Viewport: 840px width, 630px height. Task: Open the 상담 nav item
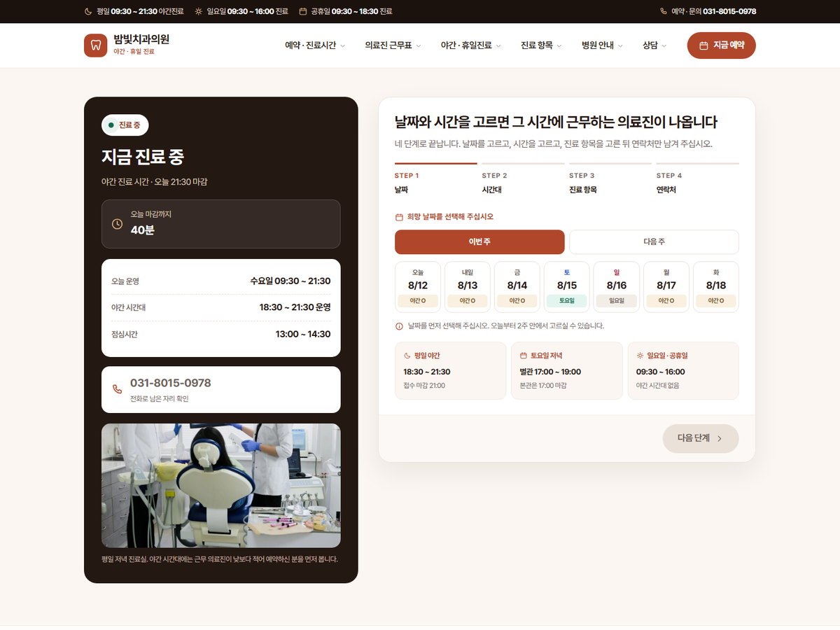coord(654,45)
